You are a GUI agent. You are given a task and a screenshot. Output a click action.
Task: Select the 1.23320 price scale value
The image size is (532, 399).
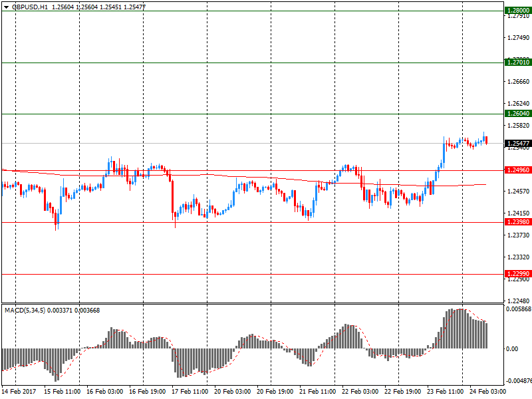(x=518, y=257)
